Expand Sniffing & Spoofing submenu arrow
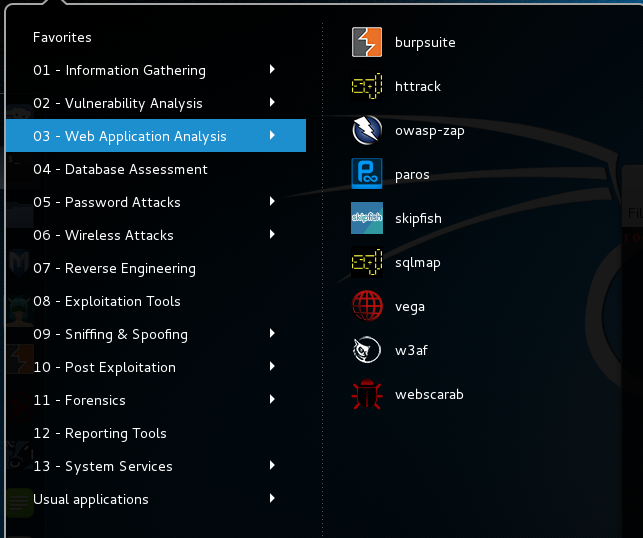The height and width of the screenshot is (538, 643). click(272, 333)
